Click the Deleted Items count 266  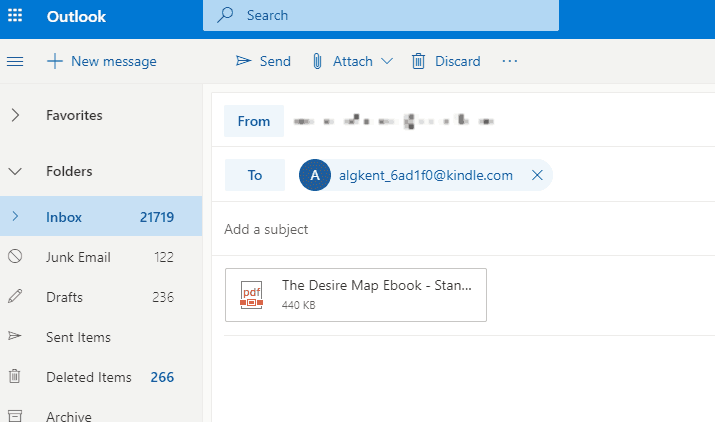point(162,377)
